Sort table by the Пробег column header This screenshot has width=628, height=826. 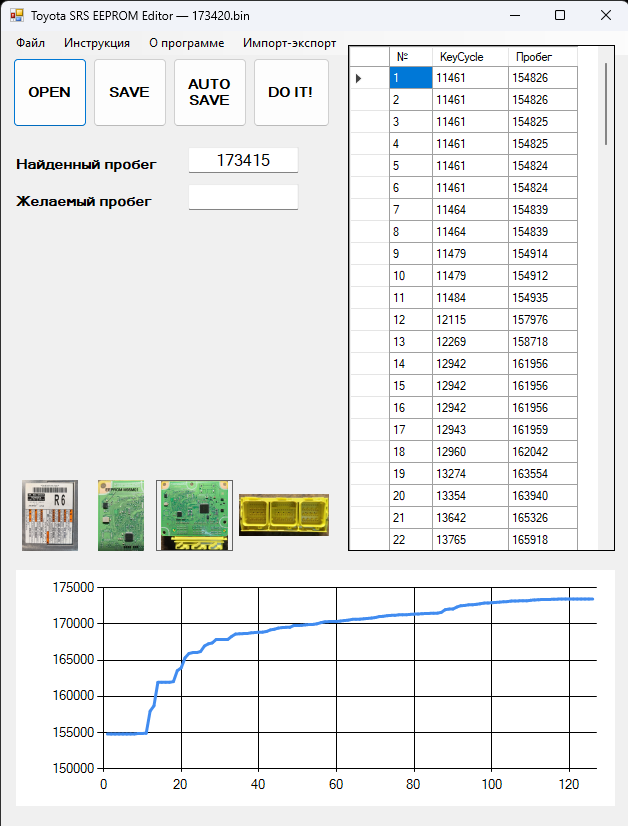(x=543, y=57)
